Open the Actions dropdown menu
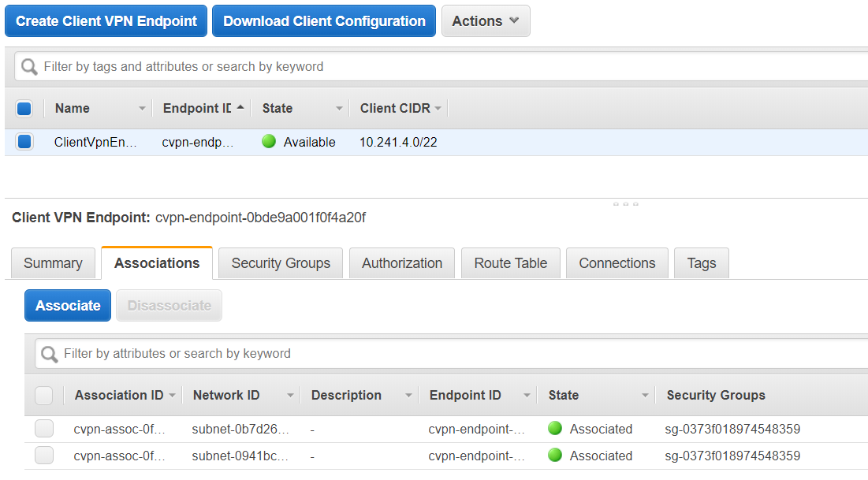This screenshot has height=480, width=868. [485, 21]
